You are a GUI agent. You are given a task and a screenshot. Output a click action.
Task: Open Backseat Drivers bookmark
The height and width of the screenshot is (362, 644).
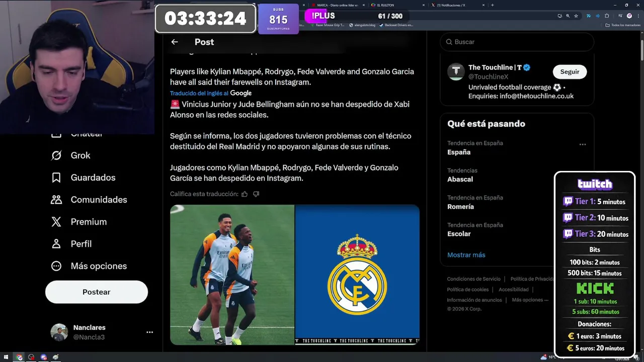[x=396, y=25]
